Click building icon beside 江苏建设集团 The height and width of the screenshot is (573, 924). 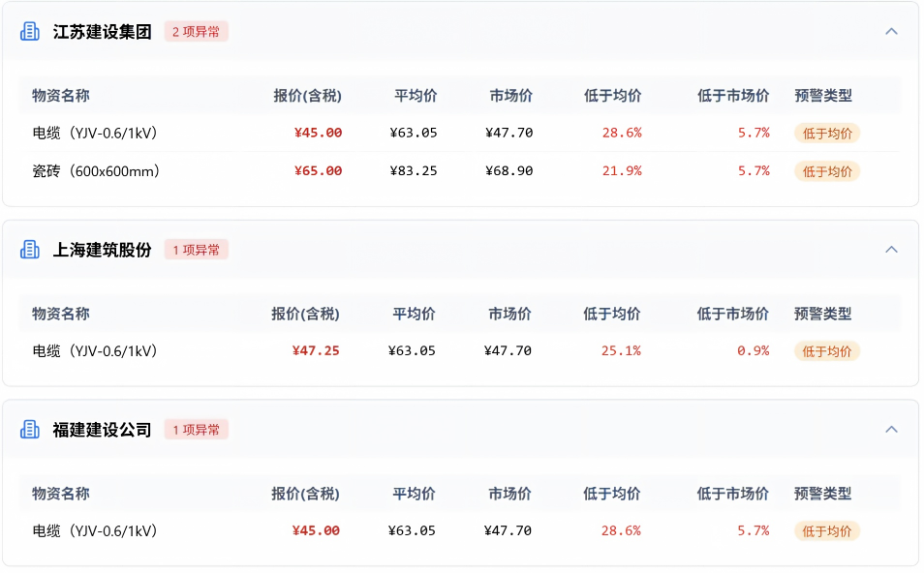(x=30, y=31)
